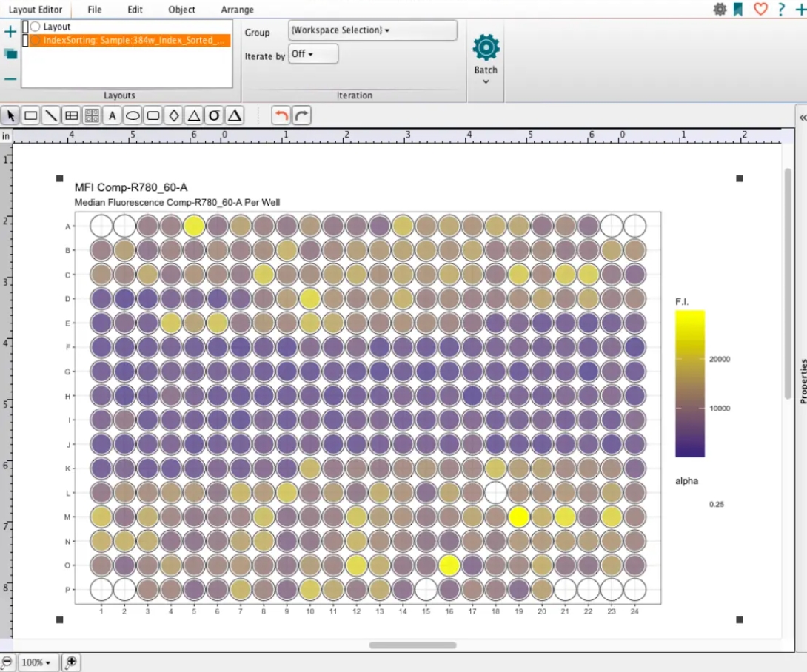Expand the 100% zoom level dropdown
The image size is (807, 672).
point(36,662)
